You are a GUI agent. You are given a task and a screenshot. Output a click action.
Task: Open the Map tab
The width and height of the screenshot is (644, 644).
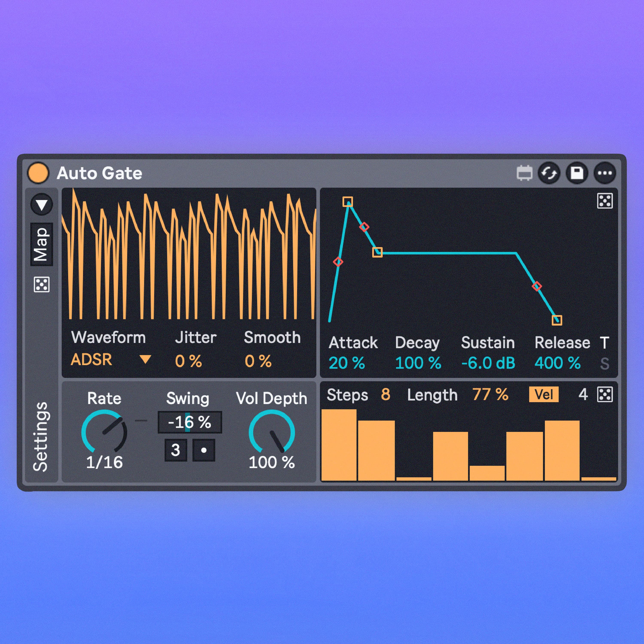[x=42, y=244]
